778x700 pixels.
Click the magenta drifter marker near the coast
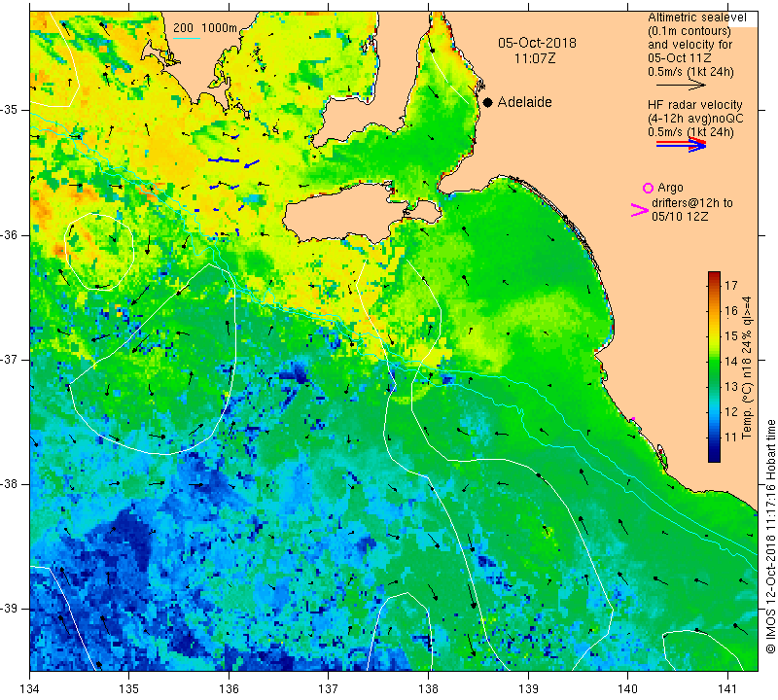pos(633,419)
